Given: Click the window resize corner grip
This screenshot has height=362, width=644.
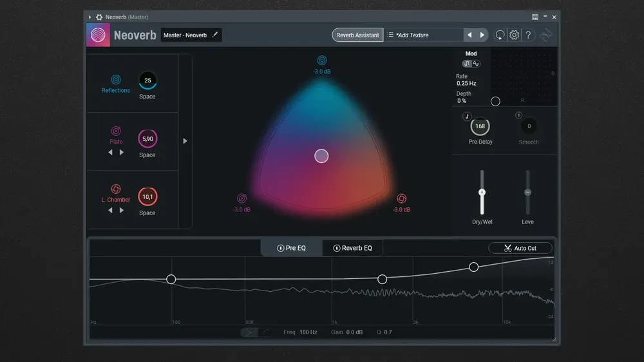Looking at the screenshot, I should (x=554, y=339).
